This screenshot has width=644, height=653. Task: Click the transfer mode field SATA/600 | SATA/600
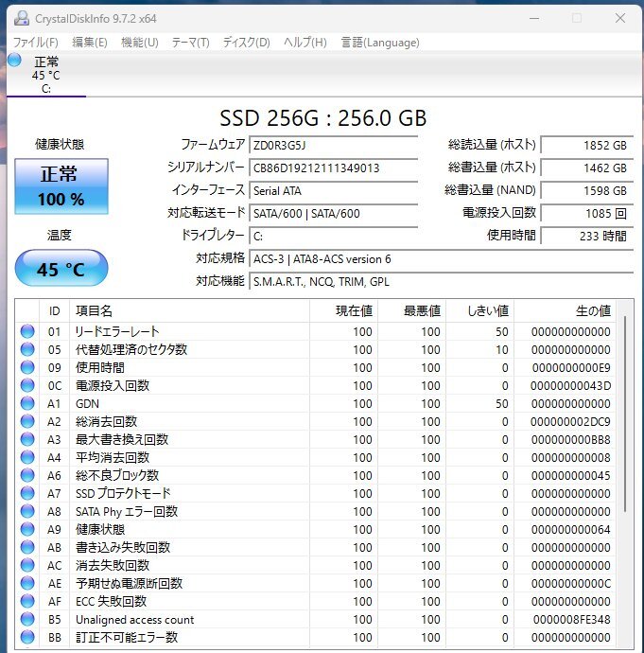(333, 213)
